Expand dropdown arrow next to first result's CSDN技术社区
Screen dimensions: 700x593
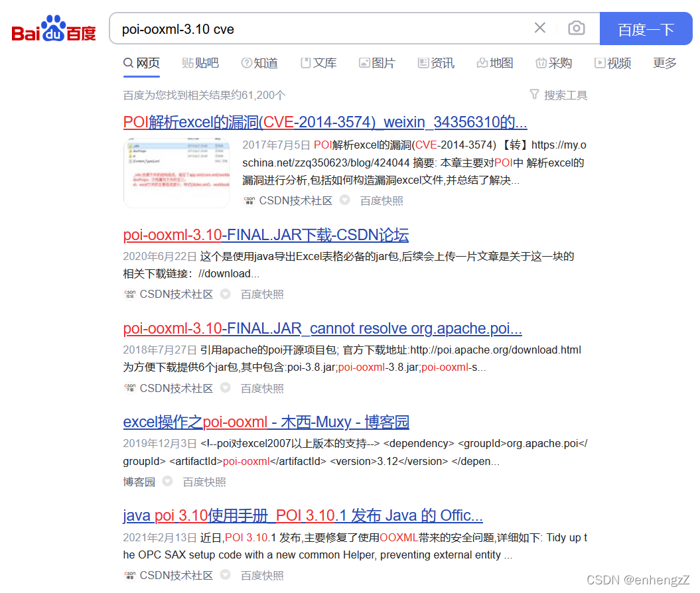pyautogui.click(x=344, y=200)
